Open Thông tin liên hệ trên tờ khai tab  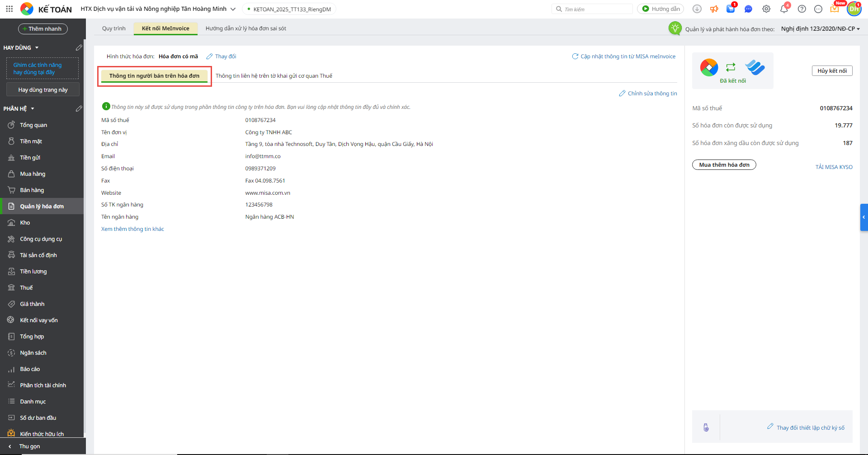[274, 76]
